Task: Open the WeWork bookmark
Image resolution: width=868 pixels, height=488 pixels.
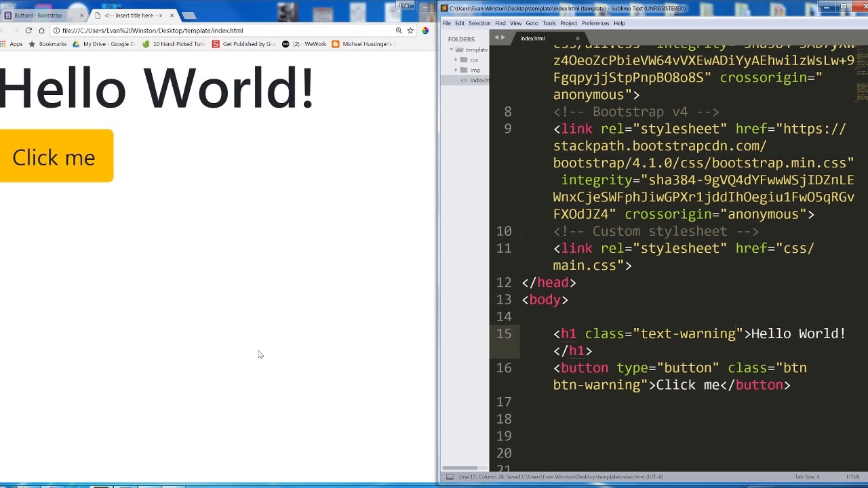Action: 304,44
